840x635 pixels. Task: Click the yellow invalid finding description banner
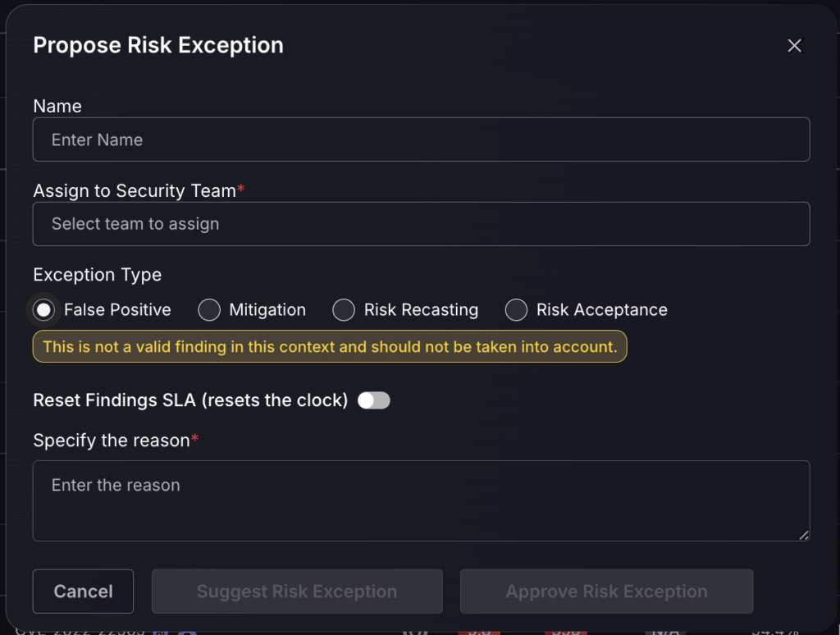[x=330, y=347]
